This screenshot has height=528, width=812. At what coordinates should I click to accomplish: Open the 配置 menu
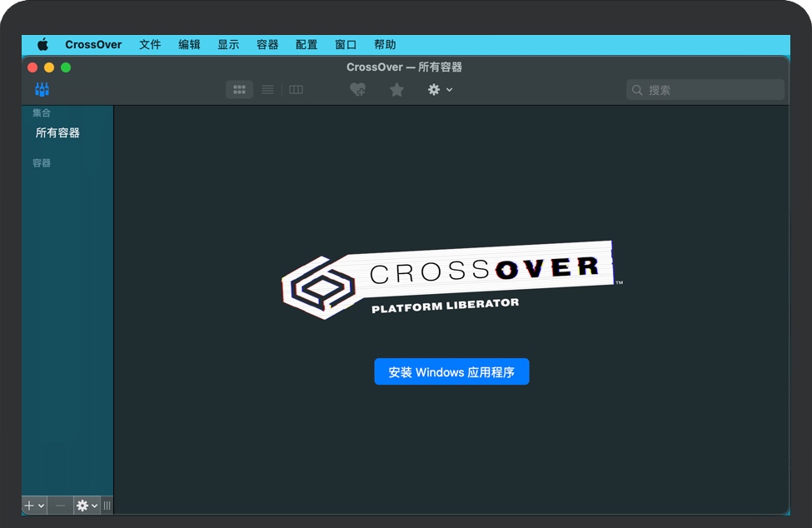(306, 45)
